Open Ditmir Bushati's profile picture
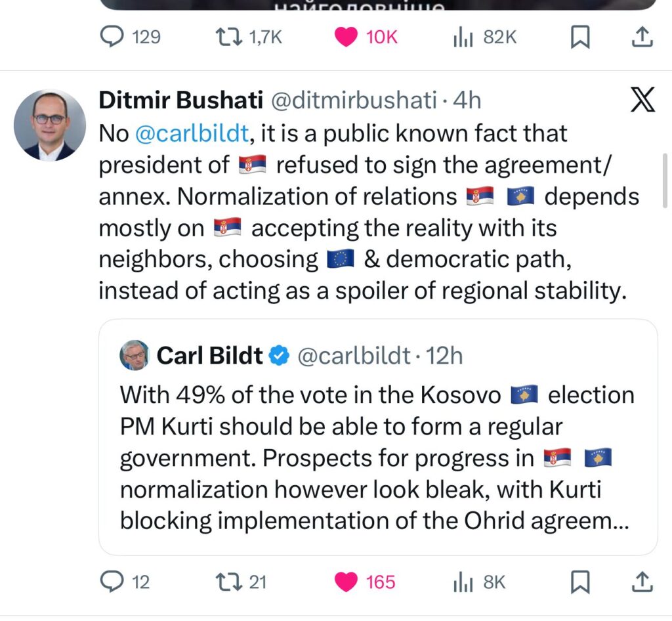Viewport: 672px width, 621px height. 50,125
